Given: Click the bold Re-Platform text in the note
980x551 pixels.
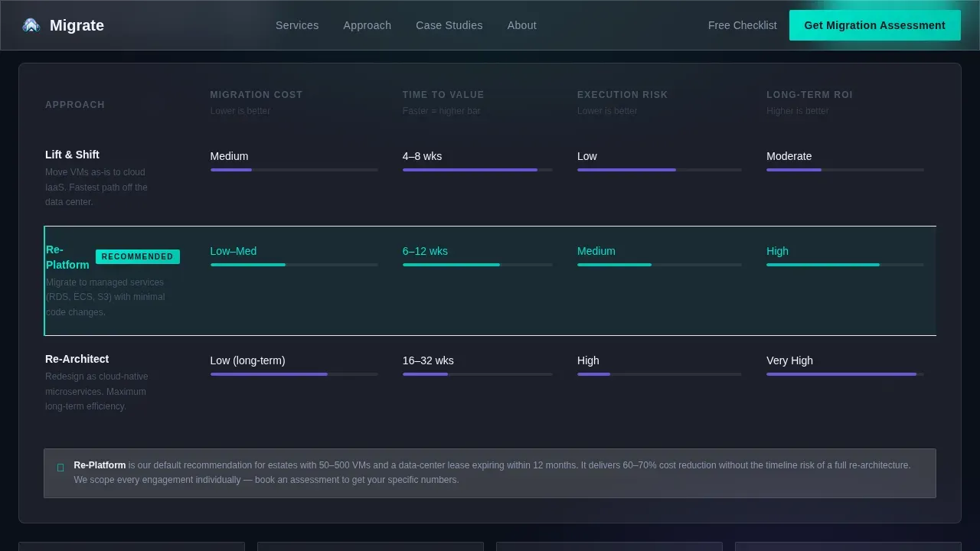Looking at the screenshot, I should tap(100, 465).
